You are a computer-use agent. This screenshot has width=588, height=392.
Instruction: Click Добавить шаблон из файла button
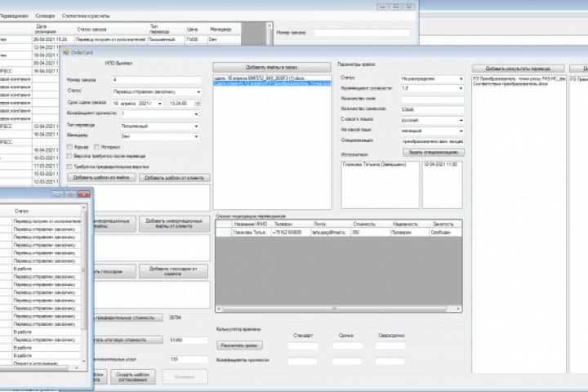click(x=101, y=177)
